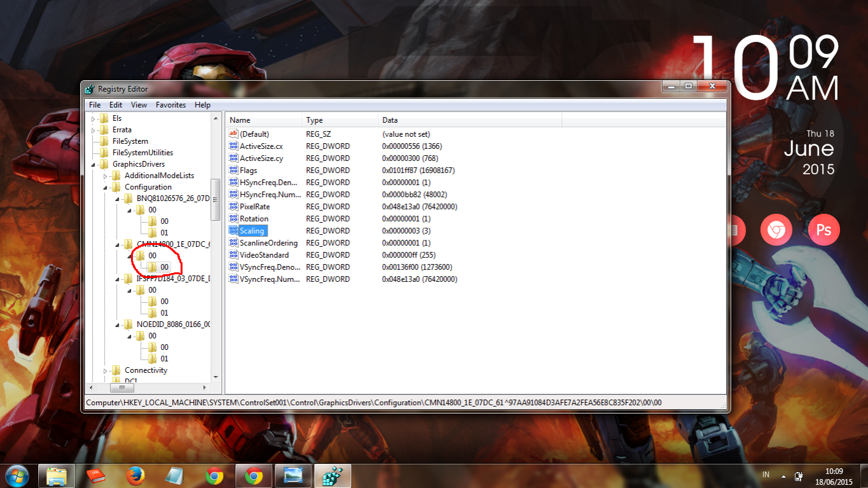Sort values by the Name column header
This screenshot has height=488, width=868.
click(264, 120)
